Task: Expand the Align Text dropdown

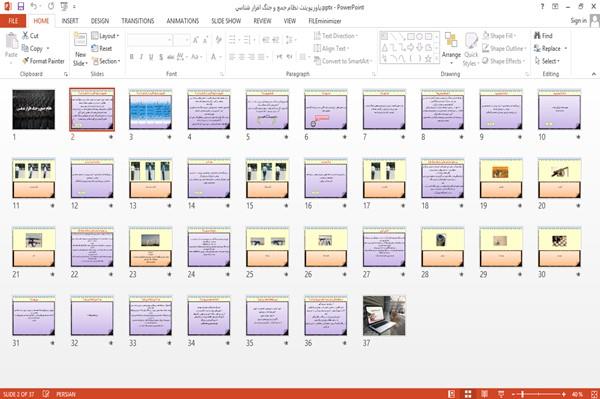Action: tap(331, 48)
